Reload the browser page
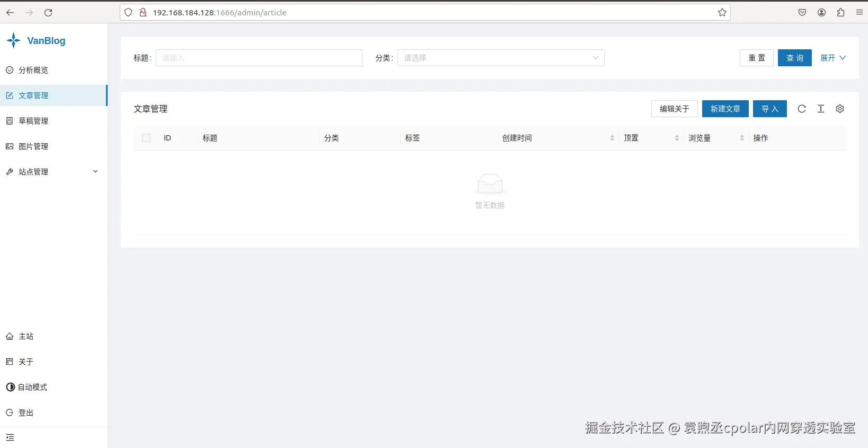Screen dimensions: 868x448 (48, 12)
